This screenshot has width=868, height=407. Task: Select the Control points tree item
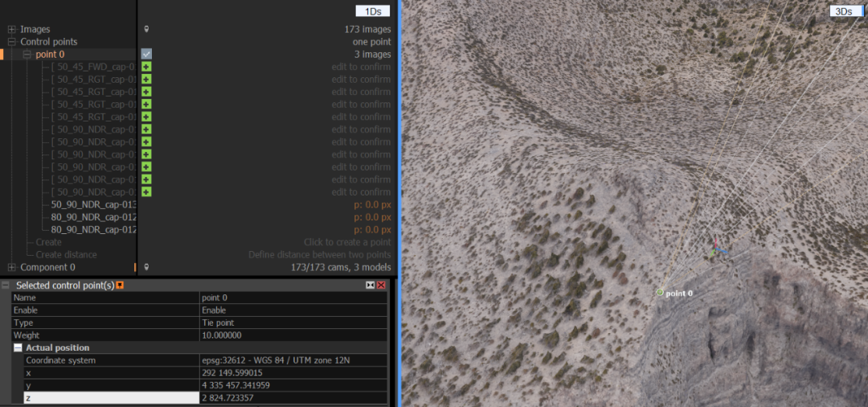click(49, 42)
